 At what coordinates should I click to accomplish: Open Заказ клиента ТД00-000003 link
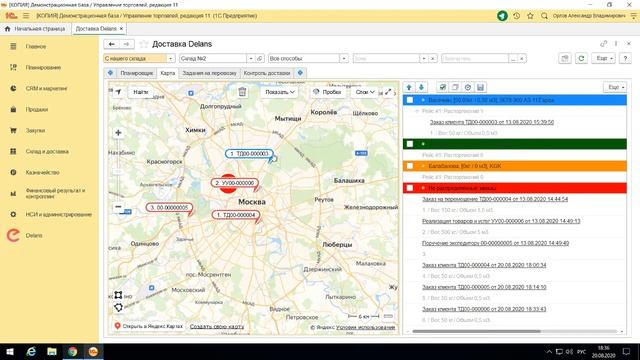[x=492, y=122]
